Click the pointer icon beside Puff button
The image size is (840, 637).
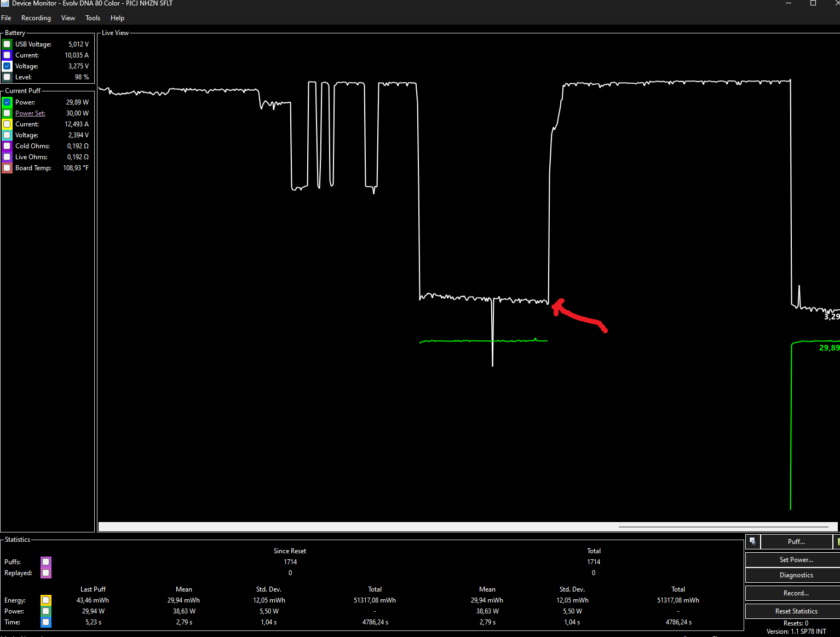(752, 541)
